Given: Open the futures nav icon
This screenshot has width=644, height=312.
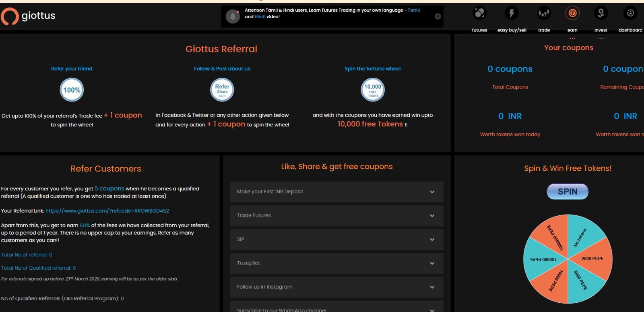Looking at the screenshot, I should 479,14.
